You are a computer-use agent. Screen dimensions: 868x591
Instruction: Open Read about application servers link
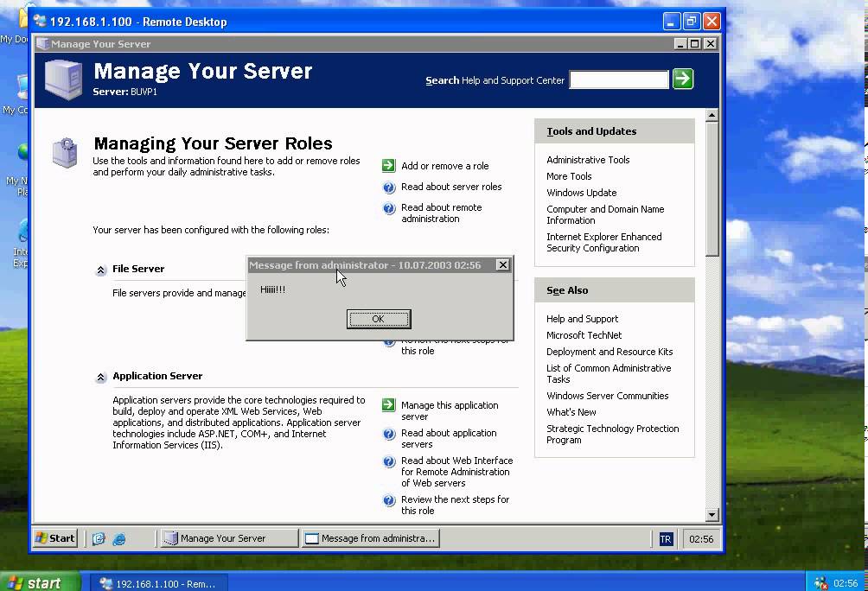(x=449, y=438)
